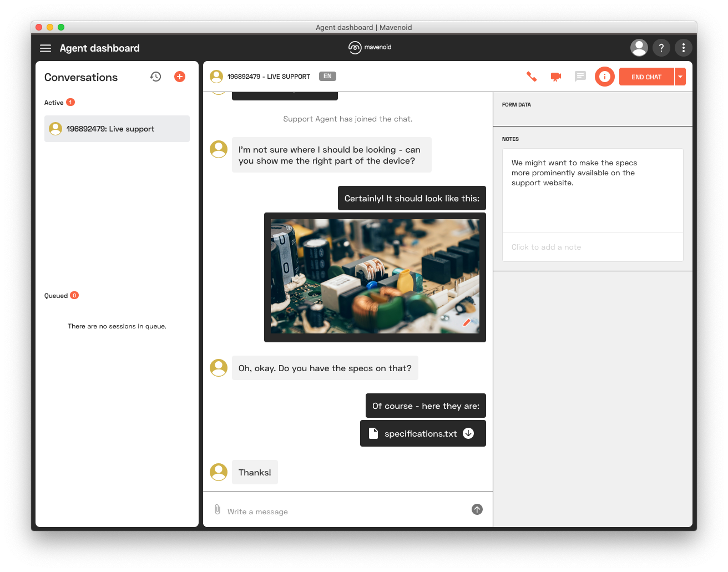Image resolution: width=728 pixels, height=572 pixels.
Task: Click the NOTES section heading
Action: click(510, 139)
